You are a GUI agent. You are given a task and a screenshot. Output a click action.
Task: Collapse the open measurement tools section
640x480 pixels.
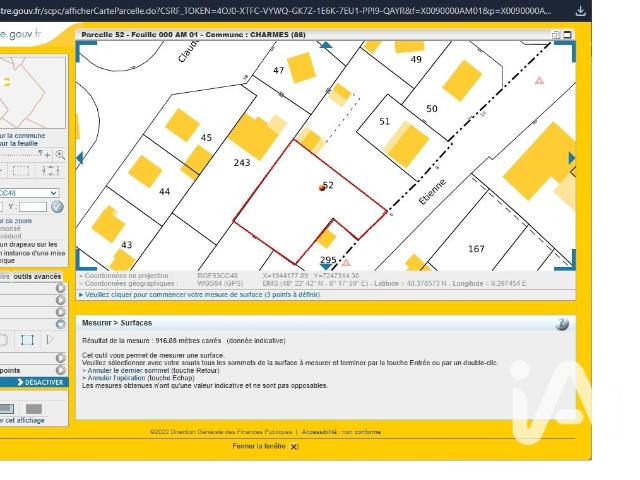click(x=60, y=324)
